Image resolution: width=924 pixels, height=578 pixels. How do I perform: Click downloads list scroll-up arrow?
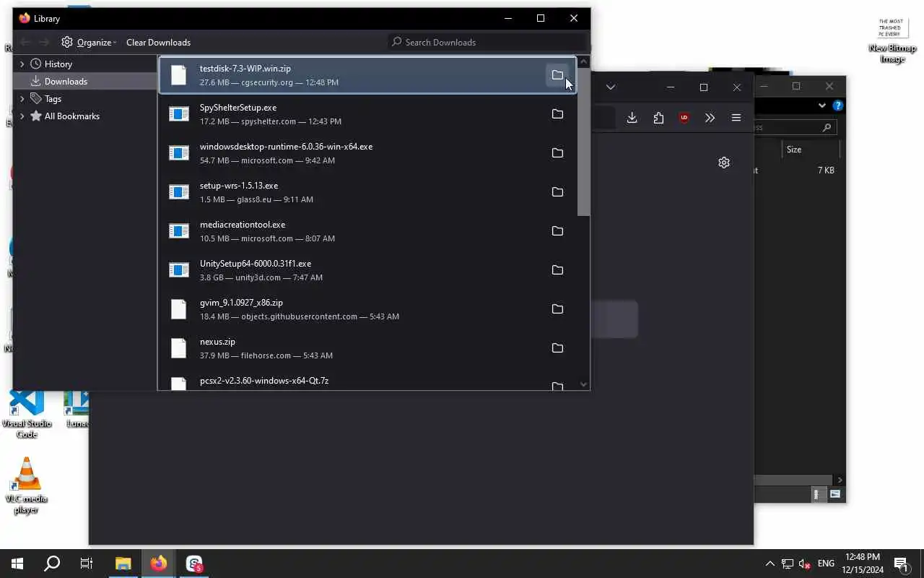pos(584,61)
